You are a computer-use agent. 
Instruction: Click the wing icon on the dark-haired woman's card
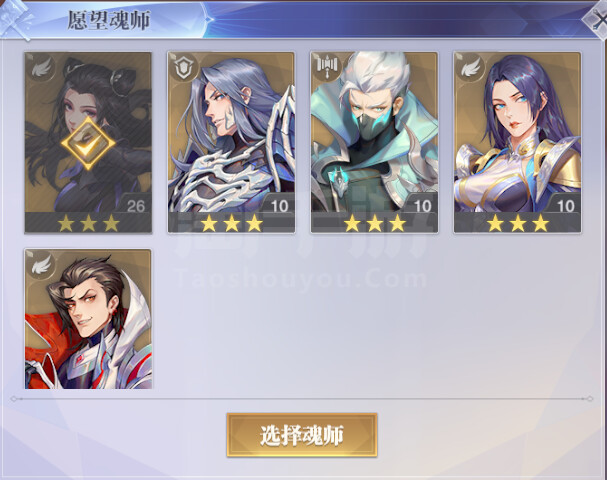pos(42,68)
